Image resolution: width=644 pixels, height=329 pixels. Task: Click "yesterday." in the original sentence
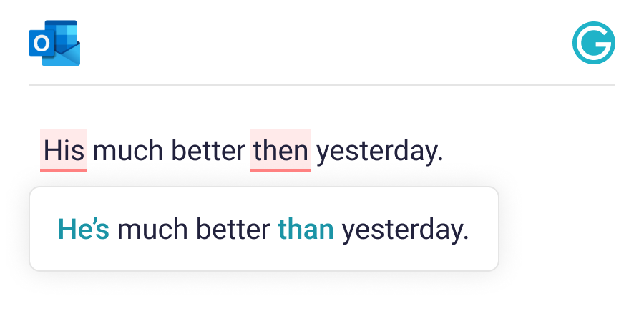(378, 152)
